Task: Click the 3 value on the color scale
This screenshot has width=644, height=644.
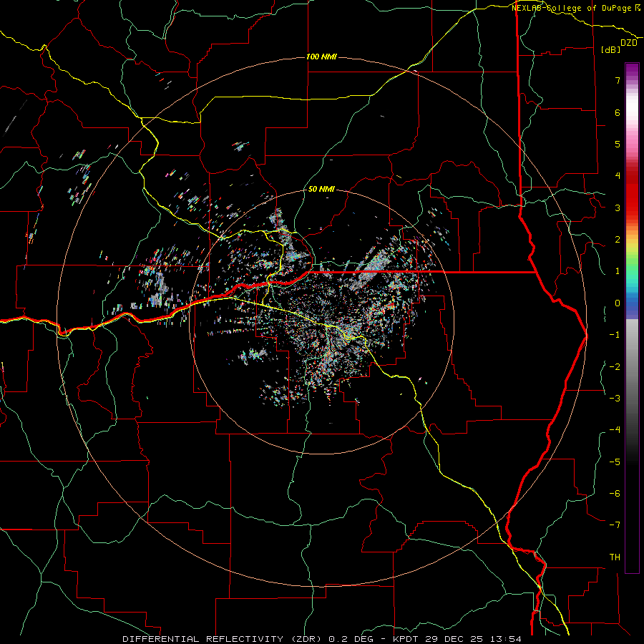Action: (618, 208)
